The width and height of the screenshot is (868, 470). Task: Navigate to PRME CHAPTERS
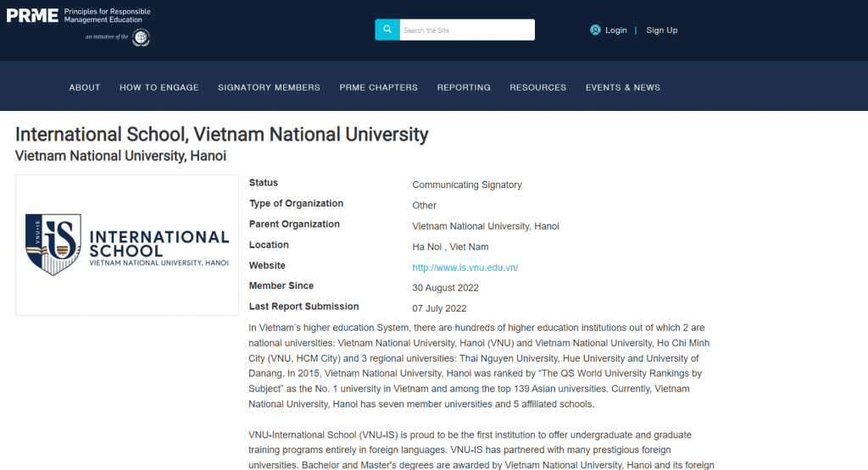378,87
